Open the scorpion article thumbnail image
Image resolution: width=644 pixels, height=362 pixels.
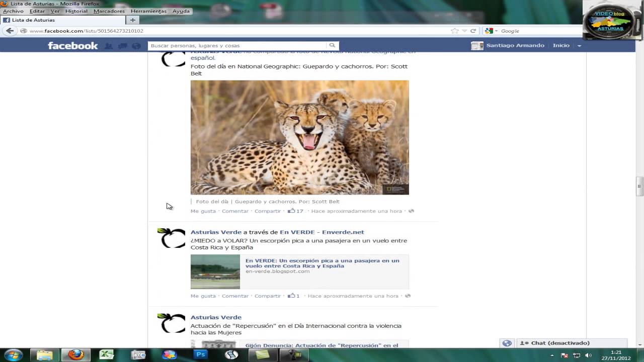215,271
